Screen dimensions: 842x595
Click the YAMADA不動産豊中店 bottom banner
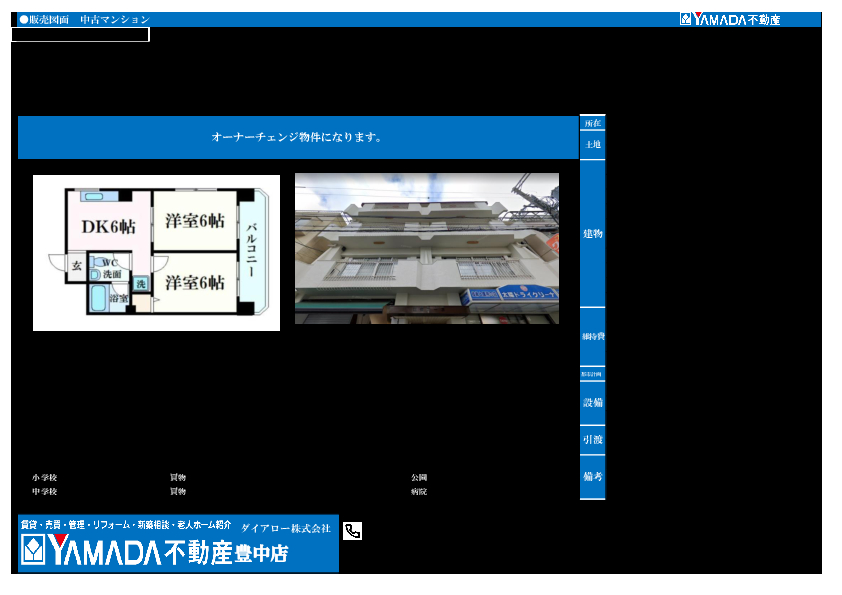pyautogui.click(x=178, y=544)
